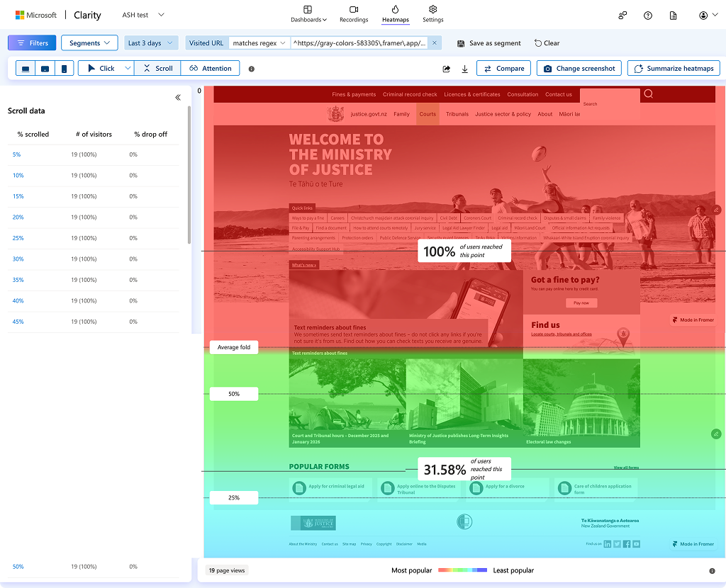
Task: Click Fines & payments in screenshot header
Action: pyautogui.click(x=354, y=94)
